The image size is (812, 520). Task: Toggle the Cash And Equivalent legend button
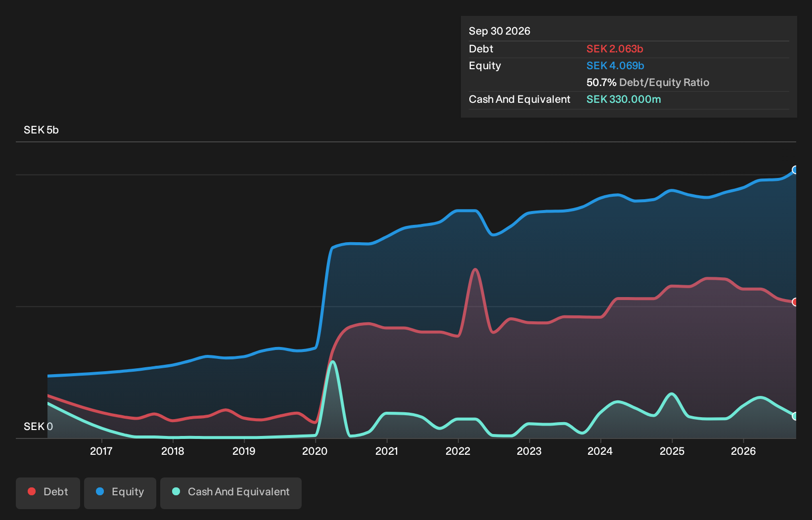point(231,493)
